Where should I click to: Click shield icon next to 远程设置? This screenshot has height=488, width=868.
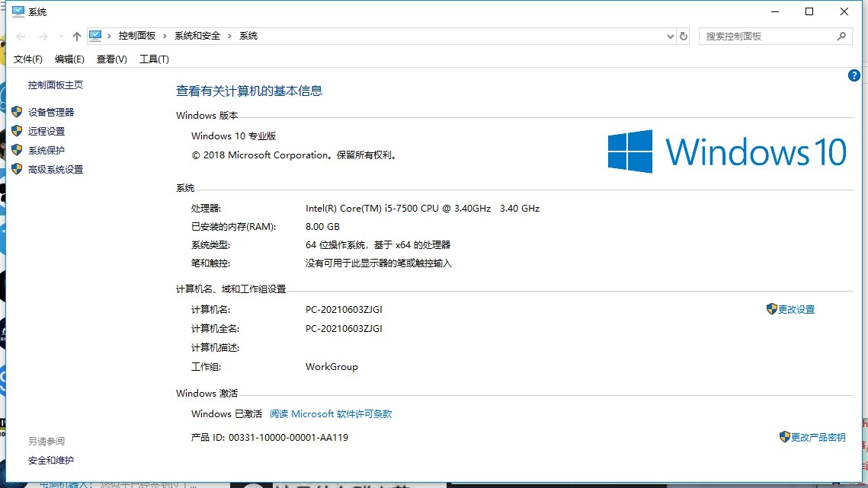(x=18, y=131)
